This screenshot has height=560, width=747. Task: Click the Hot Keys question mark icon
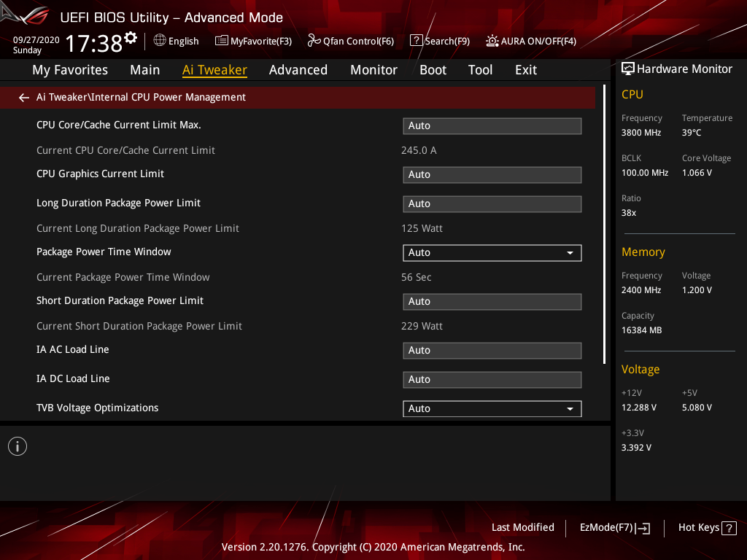pos(729,528)
